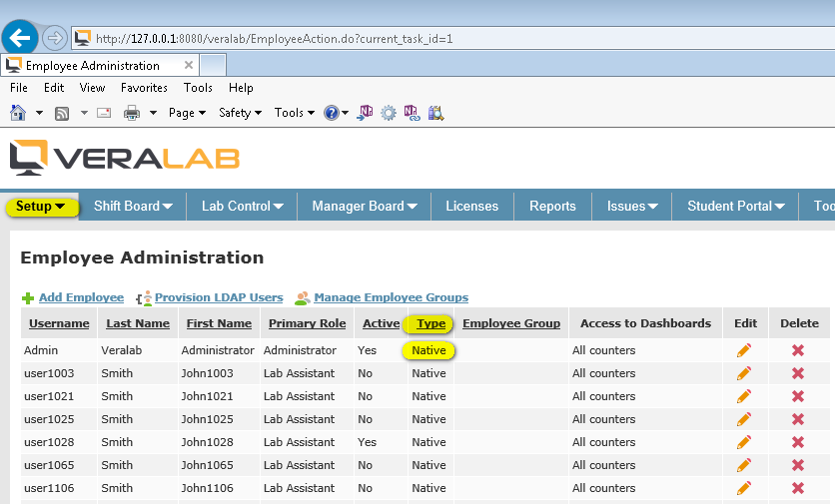This screenshot has width=835, height=504.
Task: Edit user1028 with pencil icon
Action: 744,442
